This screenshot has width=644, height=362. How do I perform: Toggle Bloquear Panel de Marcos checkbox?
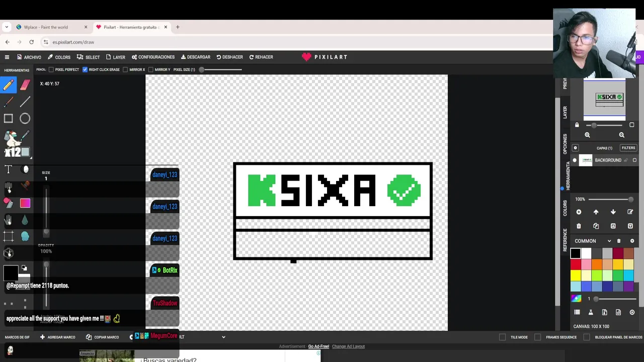[x=587, y=337]
